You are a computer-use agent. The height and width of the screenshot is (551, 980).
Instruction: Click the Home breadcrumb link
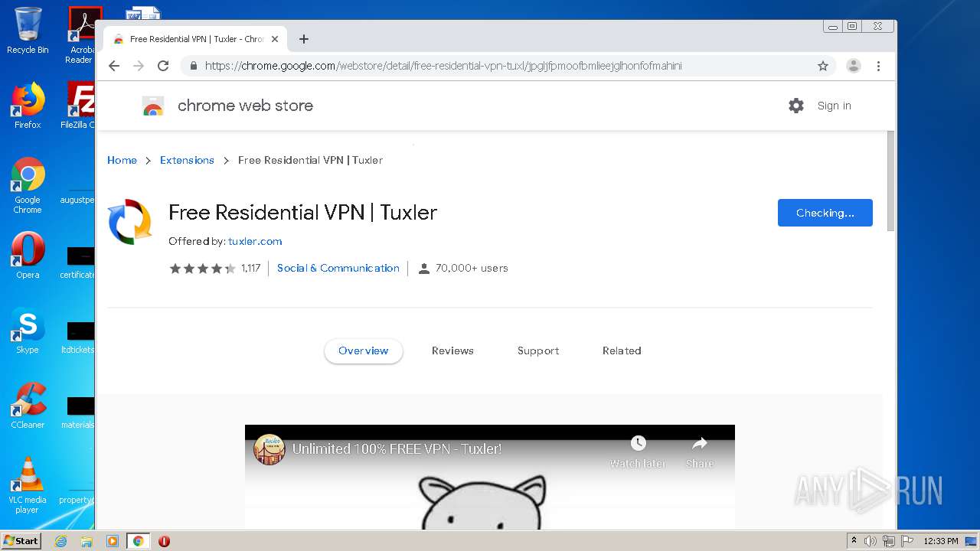point(122,160)
